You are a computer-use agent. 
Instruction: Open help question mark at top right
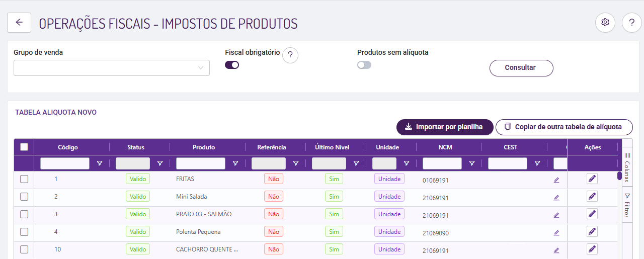coord(632,23)
